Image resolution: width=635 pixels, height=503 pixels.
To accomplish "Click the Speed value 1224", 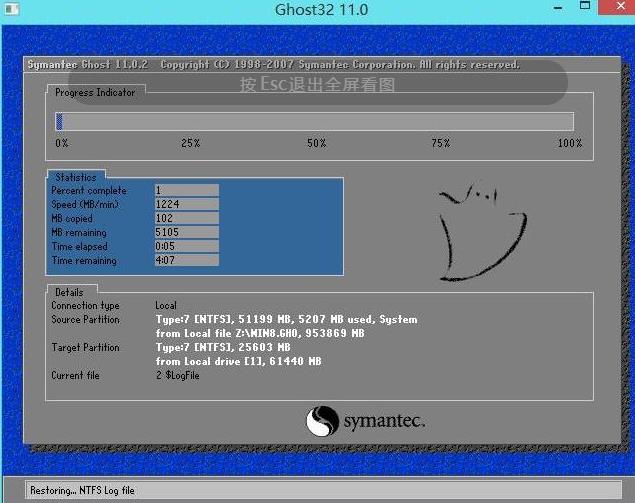I will tap(187, 204).
